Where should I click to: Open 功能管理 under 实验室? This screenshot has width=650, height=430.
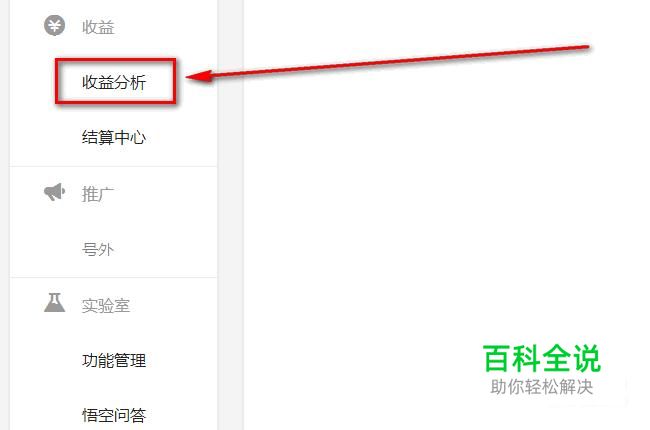tap(114, 360)
